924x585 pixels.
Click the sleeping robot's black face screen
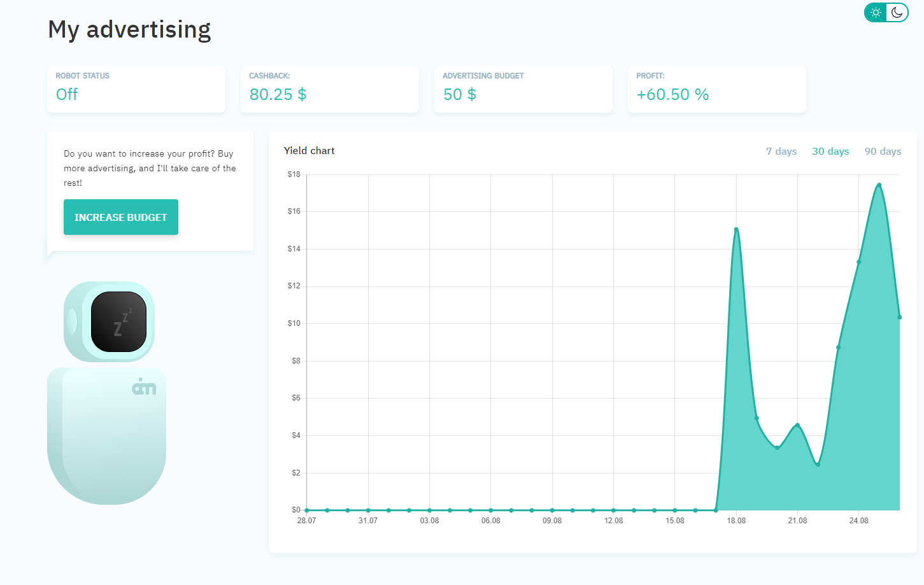point(118,321)
